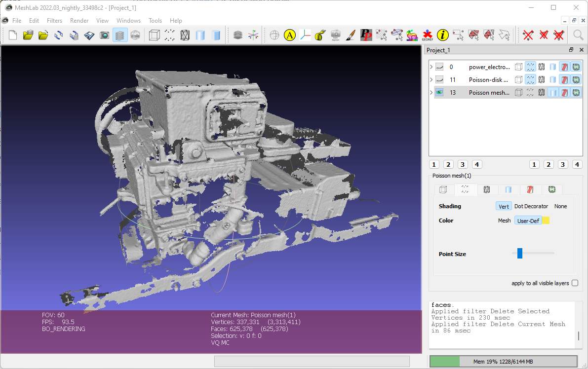Hide the Poisson mesh layer with its eye
588x369 pixels.
point(439,93)
